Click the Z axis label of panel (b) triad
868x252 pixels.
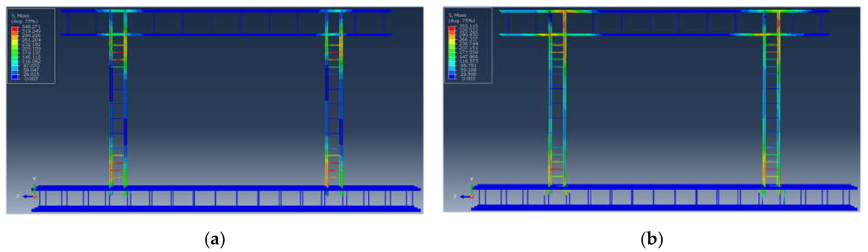click(x=455, y=196)
